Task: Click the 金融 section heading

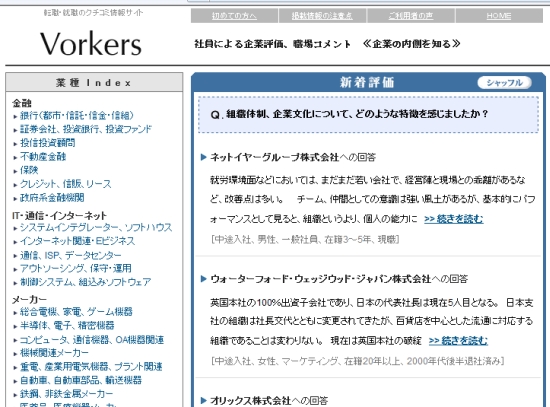Action: click(22, 103)
